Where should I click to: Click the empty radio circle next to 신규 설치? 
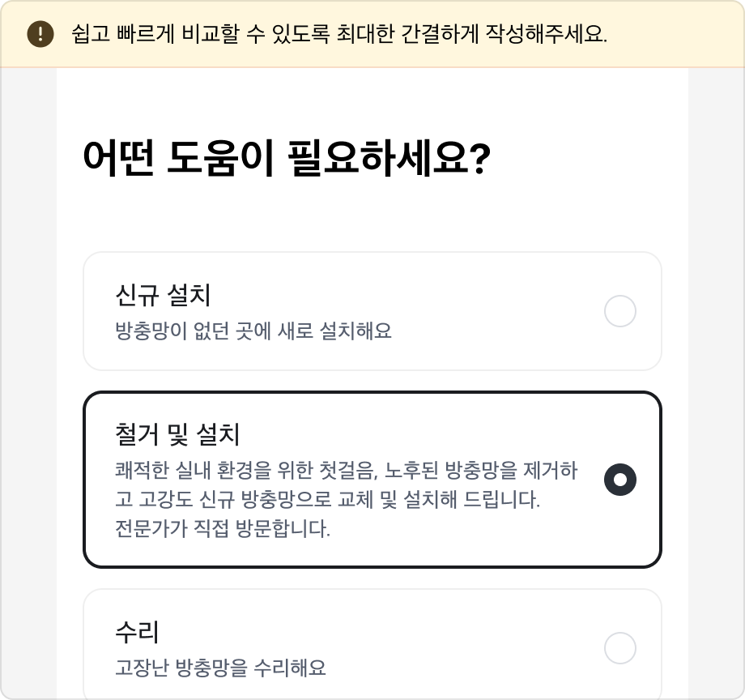(x=620, y=311)
